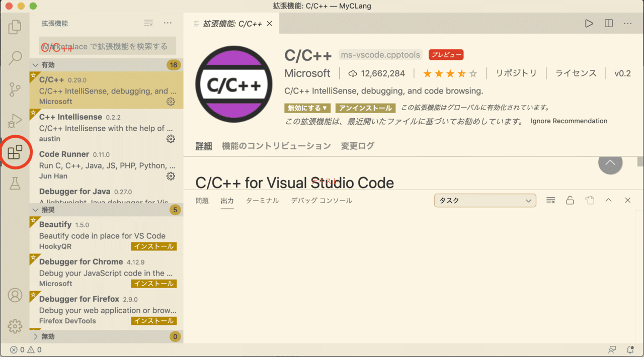The image size is (644, 357).
Task: Maximize the bottom panel with the chevron
Action: coord(608,200)
